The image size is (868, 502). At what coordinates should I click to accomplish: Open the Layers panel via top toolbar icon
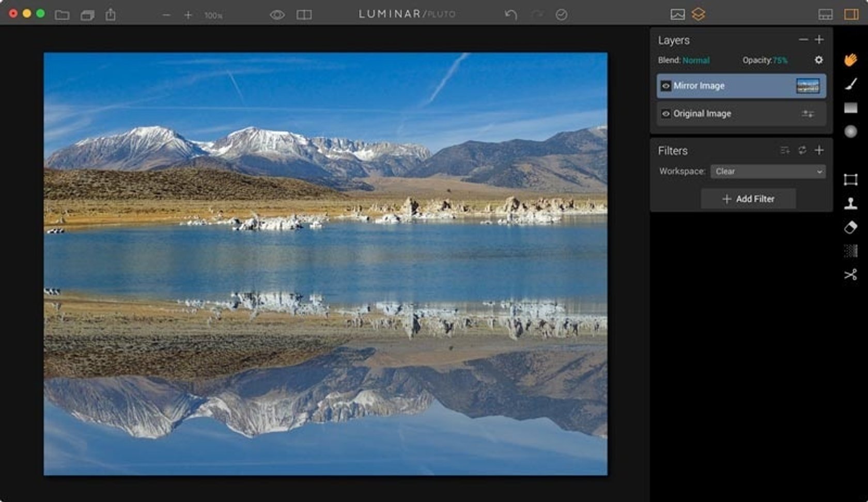700,14
